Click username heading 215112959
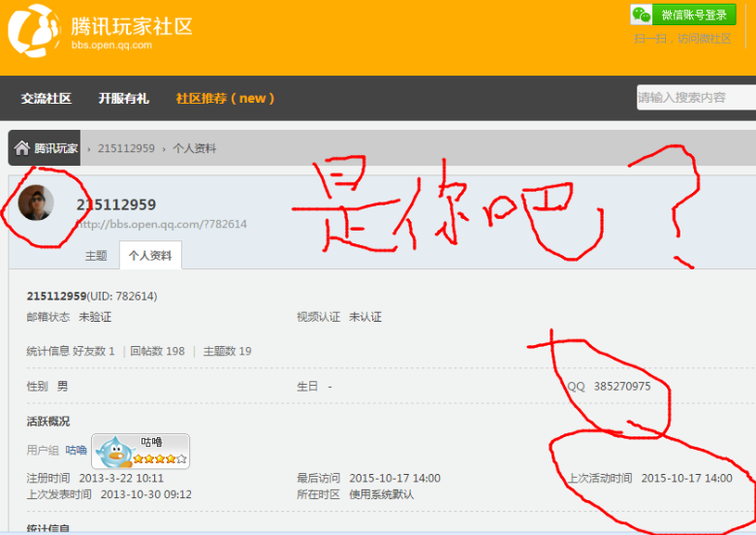This screenshot has width=756, height=535. point(116,205)
